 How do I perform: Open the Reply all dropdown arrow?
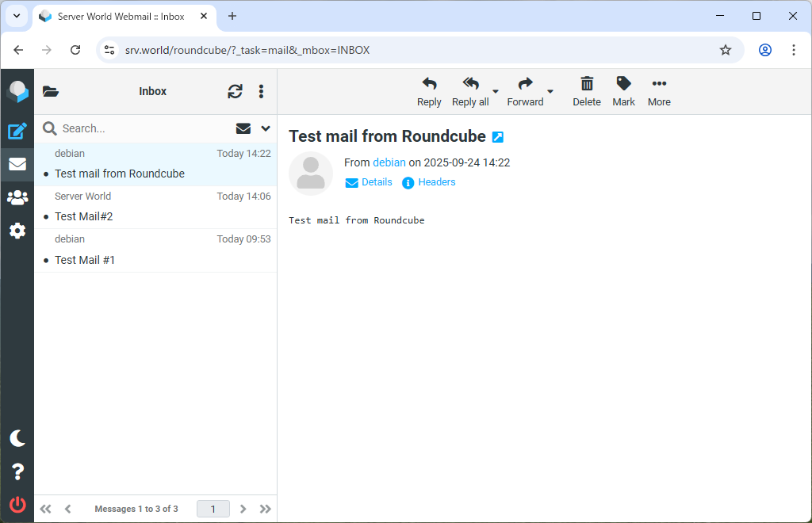point(496,92)
